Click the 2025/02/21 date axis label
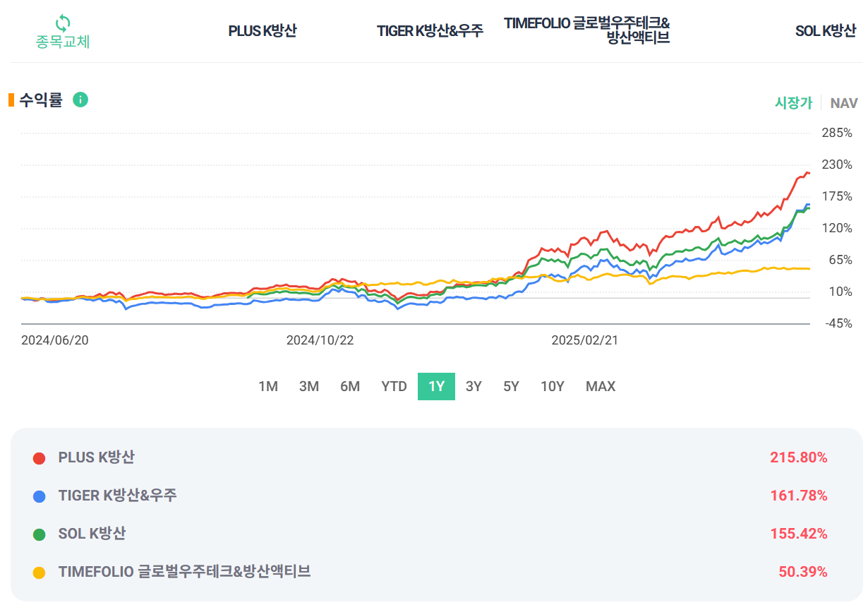Viewport: 868px width, 605px height. pos(584,340)
